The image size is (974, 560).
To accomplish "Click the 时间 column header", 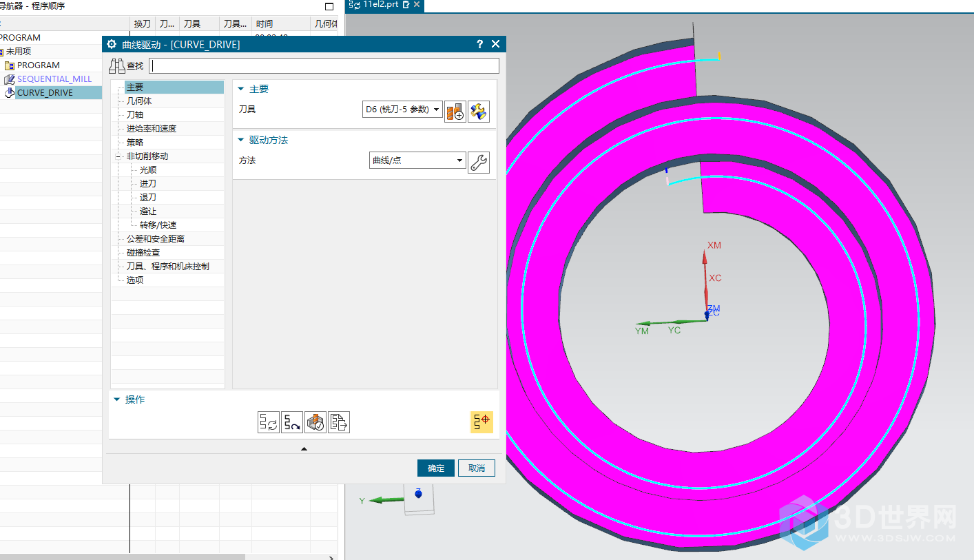I will pyautogui.click(x=281, y=23).
